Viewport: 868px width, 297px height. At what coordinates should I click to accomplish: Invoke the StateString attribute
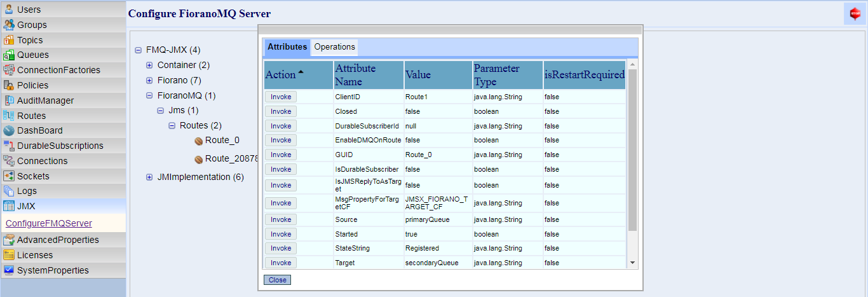(x=281, y=248)
